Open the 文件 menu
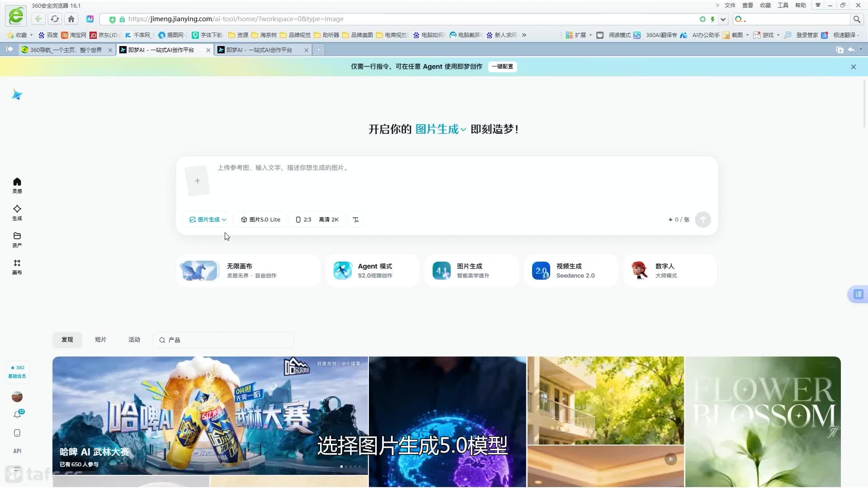The width and height of the screenshot is (868, 488). click(730, 5)
